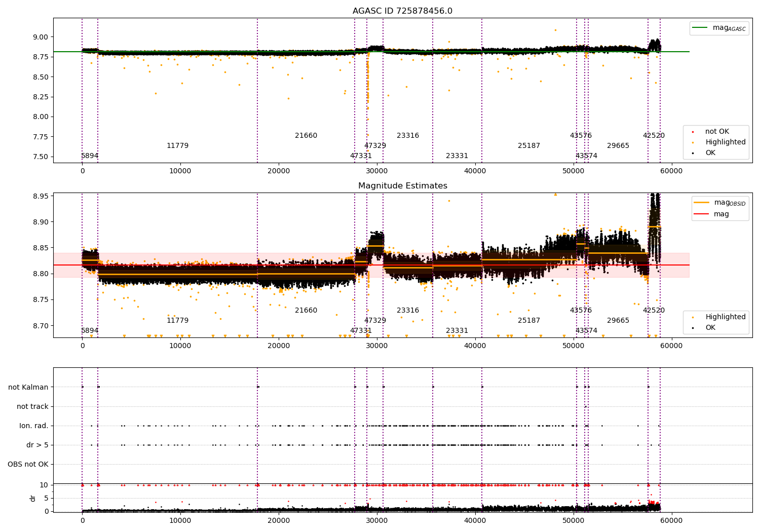Click obsid label 23316 in Magnitude Estimates plot
The width and height of the screenshot is (760, 532).
pos(408,311)
